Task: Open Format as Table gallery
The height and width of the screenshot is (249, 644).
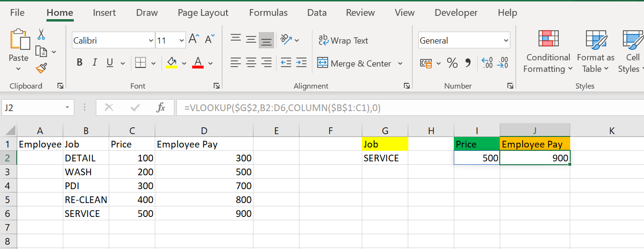Action: pyautogui.click(x=596, y=52)
